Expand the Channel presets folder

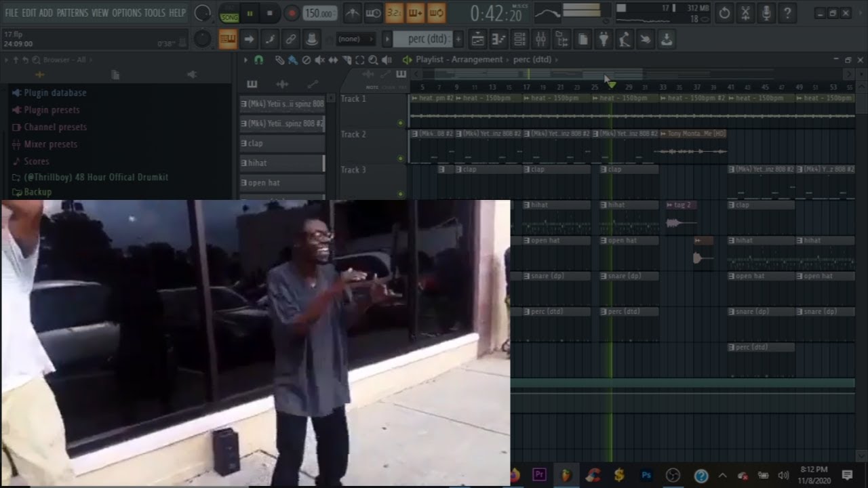49,127
